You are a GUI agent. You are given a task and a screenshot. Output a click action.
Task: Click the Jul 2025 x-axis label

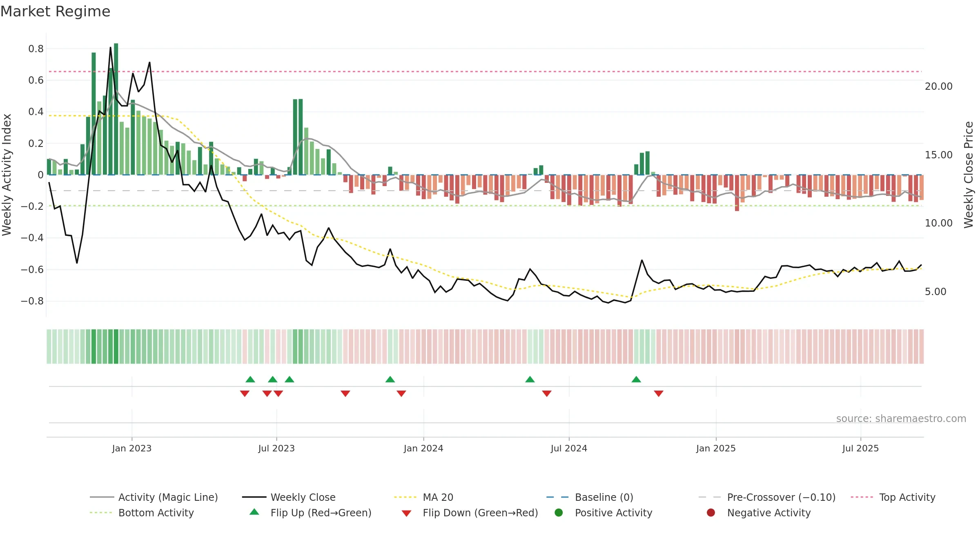860,448
